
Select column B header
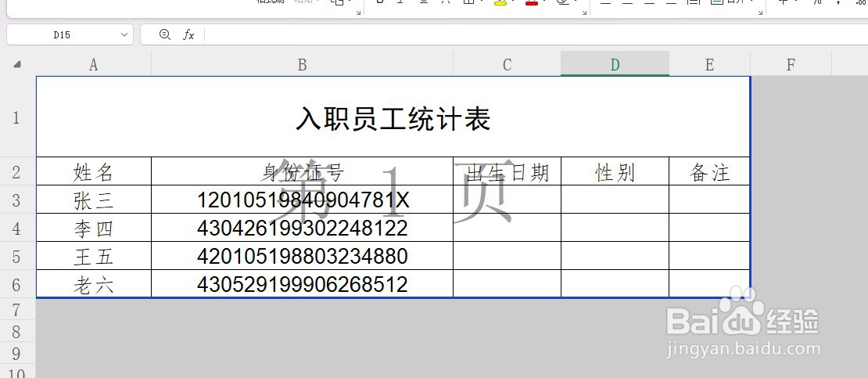(x=303, y=65)
